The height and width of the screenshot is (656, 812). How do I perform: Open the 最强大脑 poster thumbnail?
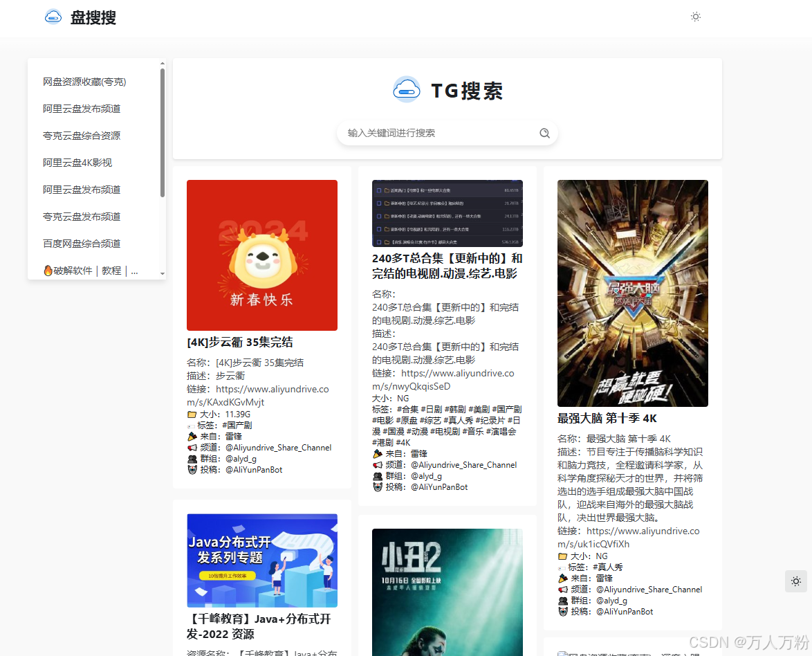coord(632,293)
